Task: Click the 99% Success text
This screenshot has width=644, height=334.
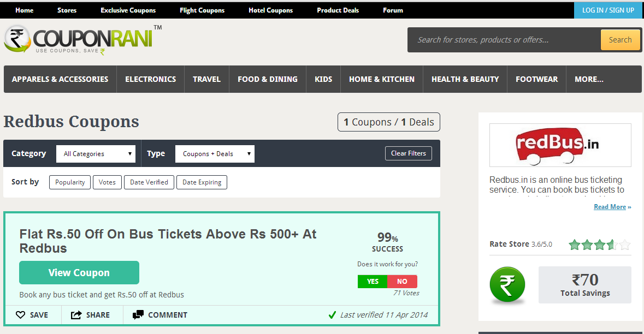Action: (x=387, y=242)
